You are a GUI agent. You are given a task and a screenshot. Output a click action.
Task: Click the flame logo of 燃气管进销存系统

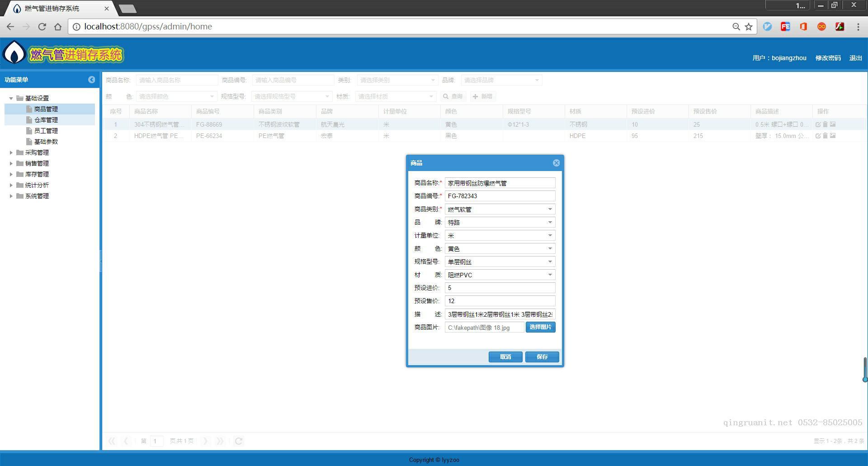[14, 53]
